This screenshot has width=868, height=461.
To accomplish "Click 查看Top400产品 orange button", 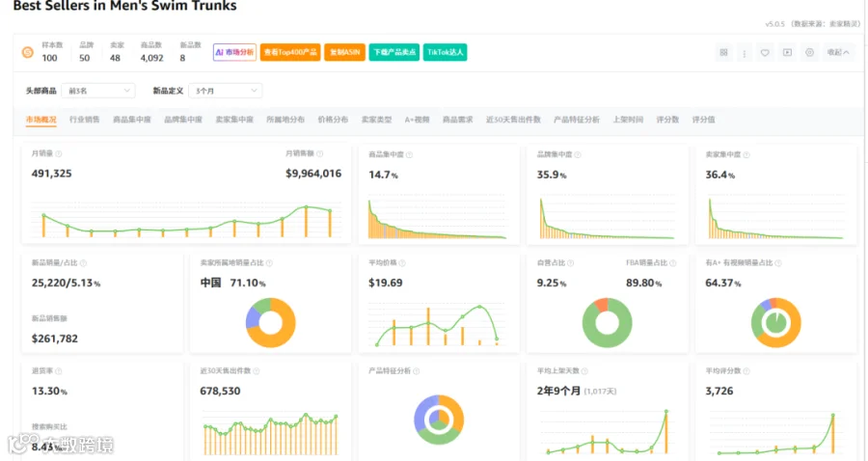I will click(290, 52).
